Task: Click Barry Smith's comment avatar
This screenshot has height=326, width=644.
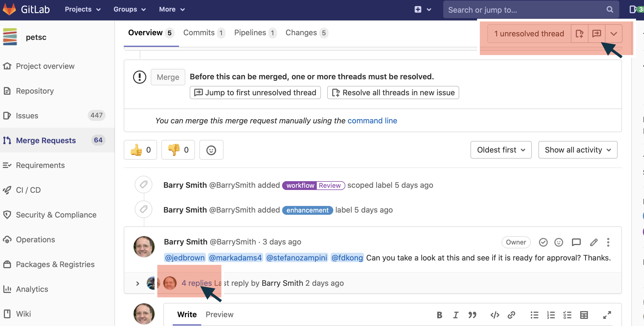Action: (x=144, y=246)
